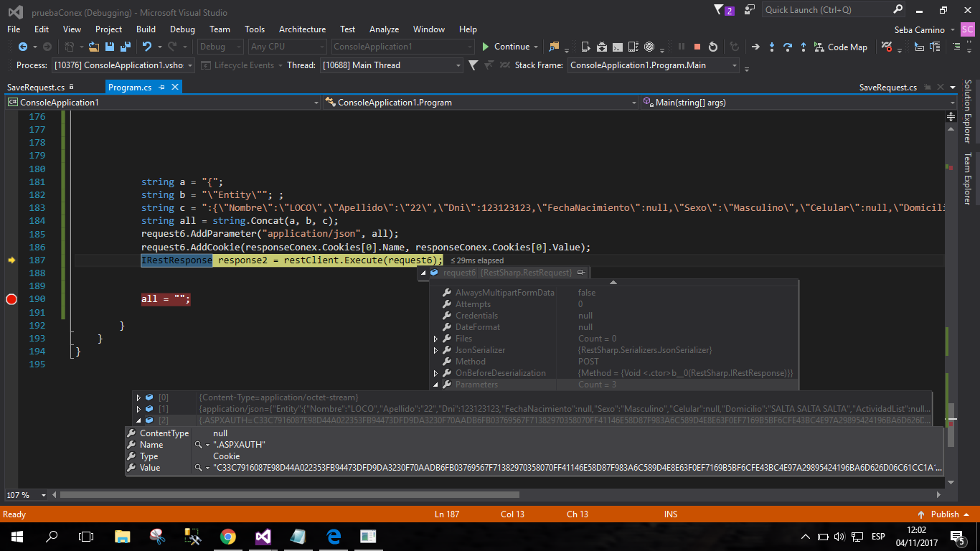The image size is (980, 551).
Task: Click the SC account avatar
Action: coord(968,29)
